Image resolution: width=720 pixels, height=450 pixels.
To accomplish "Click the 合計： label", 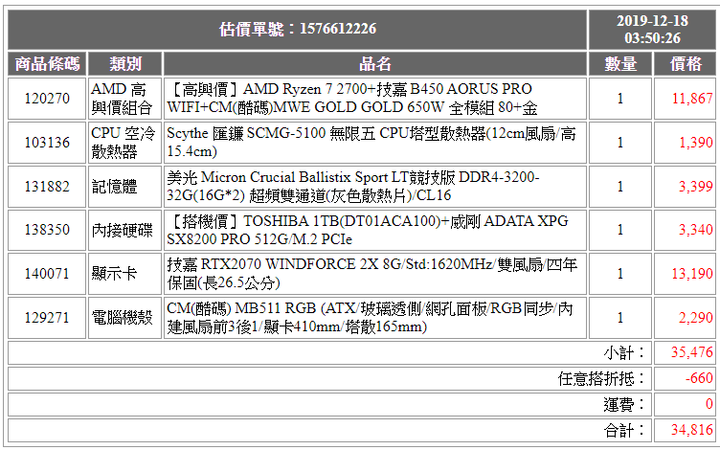I will (x=625, y=430).
